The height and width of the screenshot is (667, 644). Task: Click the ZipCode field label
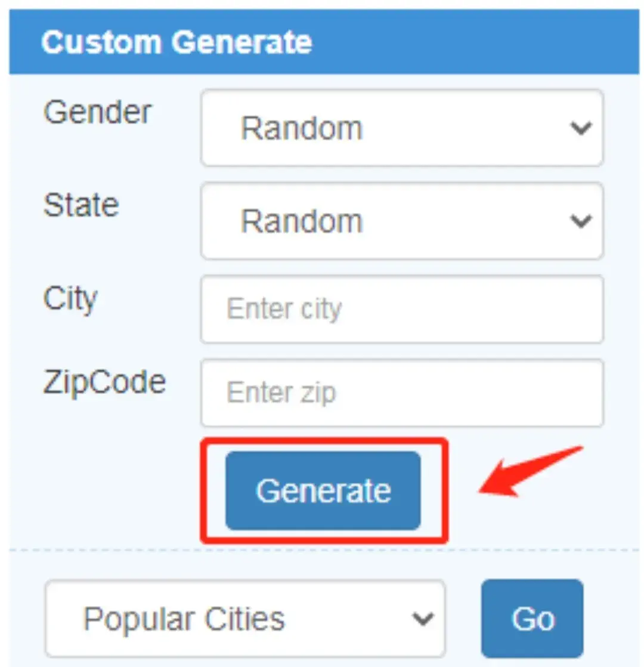[x=104, y=383]
